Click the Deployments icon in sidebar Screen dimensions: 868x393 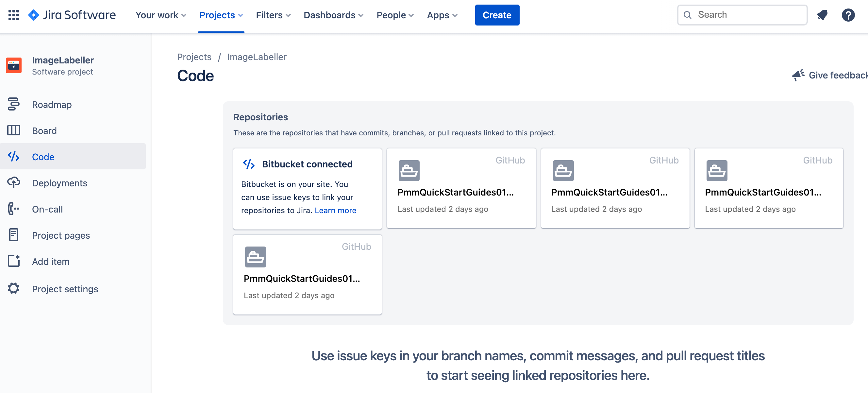pos(13,183)
